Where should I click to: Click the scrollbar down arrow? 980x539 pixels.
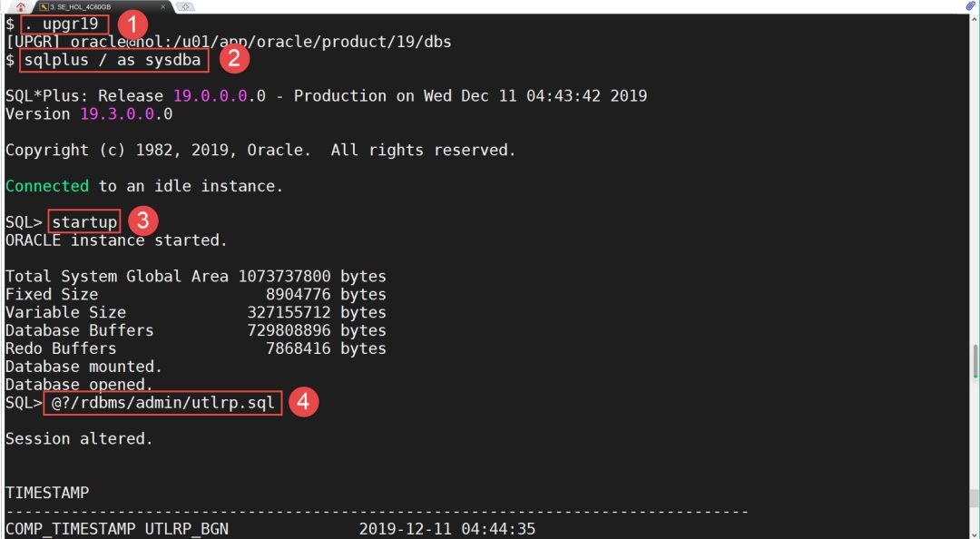click(x=975, y=534)
